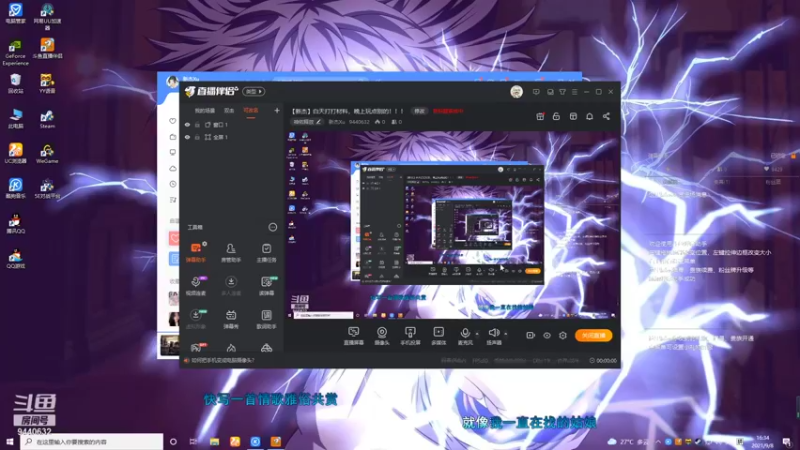Mute the 麦克风 microphone
800x450 pixels.
(x=465, y=336)
